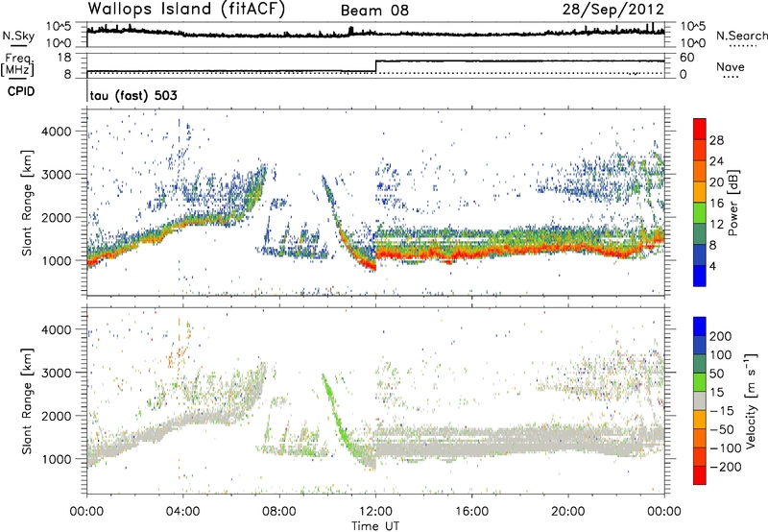Click the '-200' tick on the velocity colorbar
Image resolution: width=768 pixels, height=532 pixels.
(726, 467)
